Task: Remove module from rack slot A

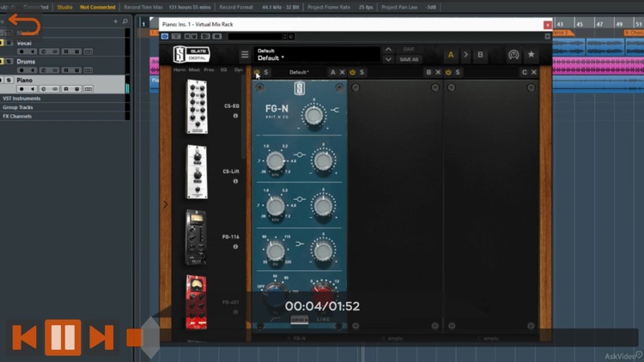Action: click(342, 72)
